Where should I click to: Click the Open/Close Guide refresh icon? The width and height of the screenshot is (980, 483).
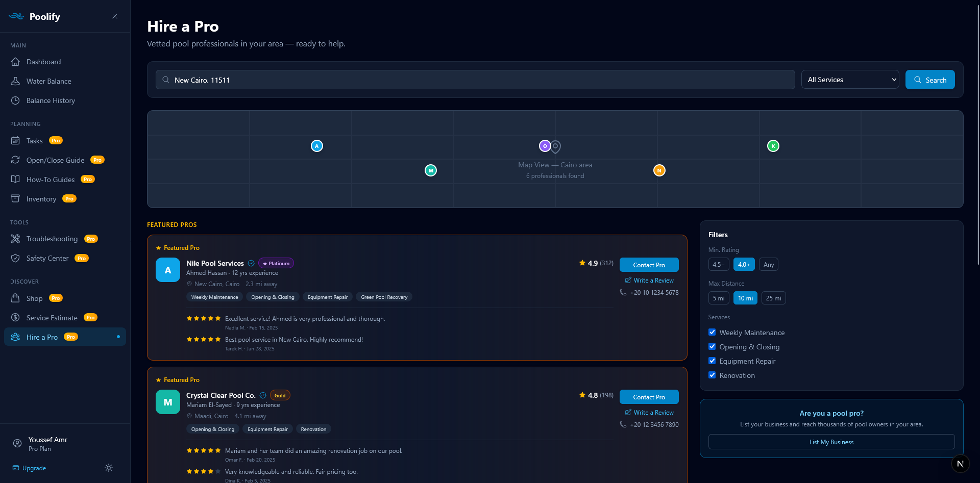tap(15, 160)
